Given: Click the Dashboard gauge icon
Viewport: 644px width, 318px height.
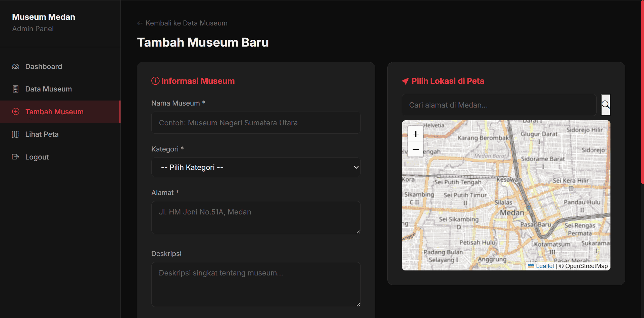Looking at the screenshot, I should [x=15, y=67].
